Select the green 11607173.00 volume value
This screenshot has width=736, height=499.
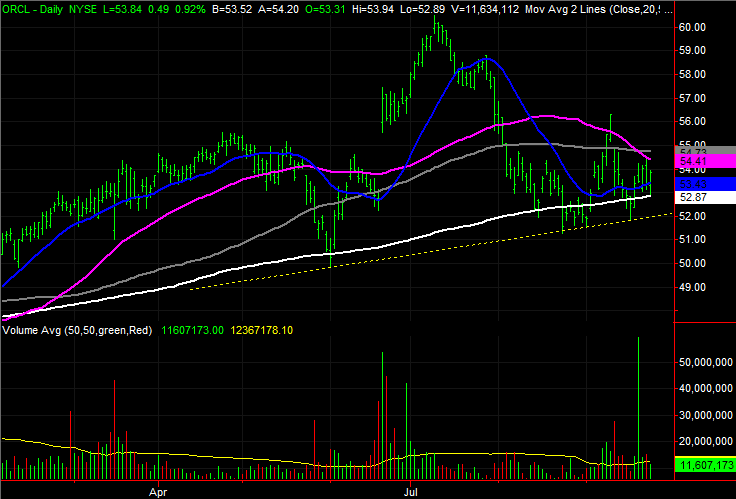(192, 330)
